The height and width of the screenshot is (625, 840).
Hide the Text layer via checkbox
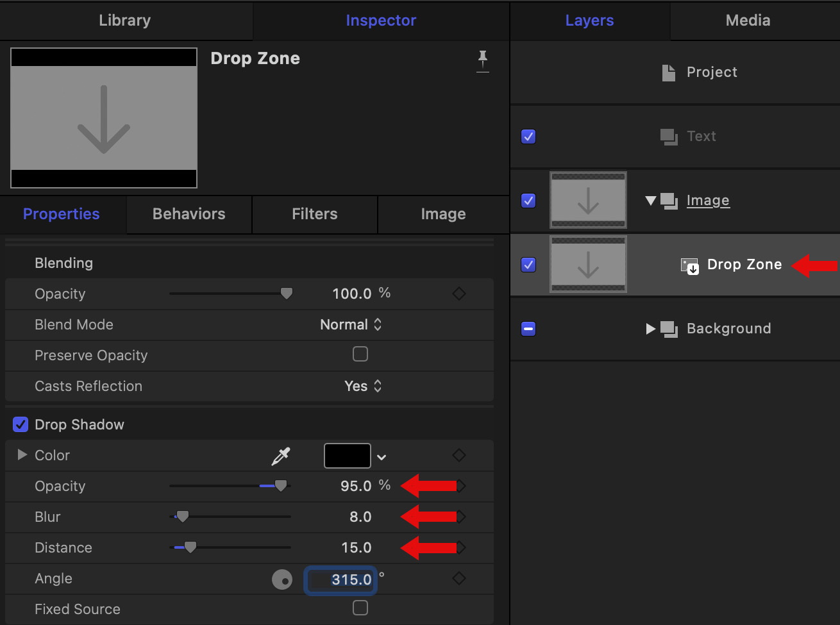(528, 137)
